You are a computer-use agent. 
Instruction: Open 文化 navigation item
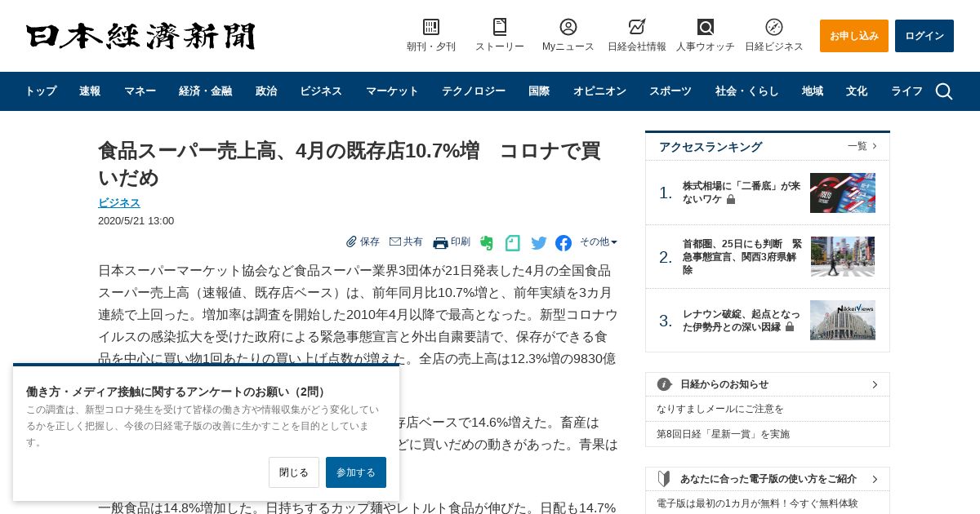click(x=857, y=91)
